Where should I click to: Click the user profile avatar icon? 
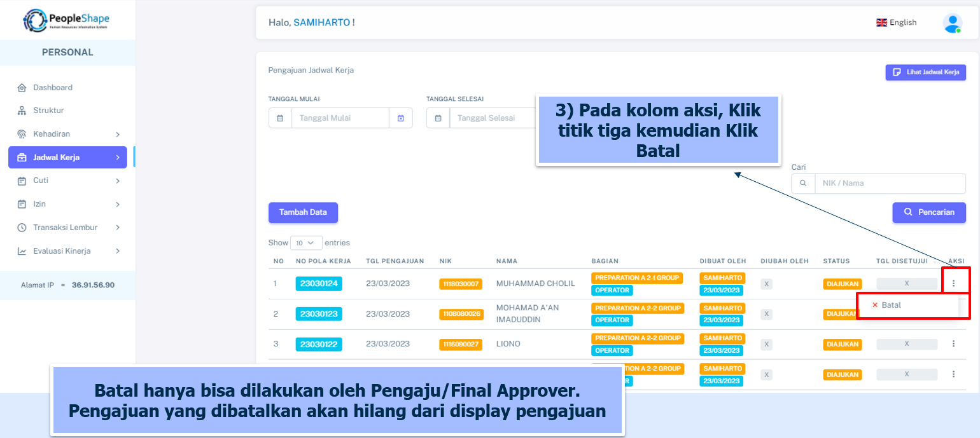[952, 23]
